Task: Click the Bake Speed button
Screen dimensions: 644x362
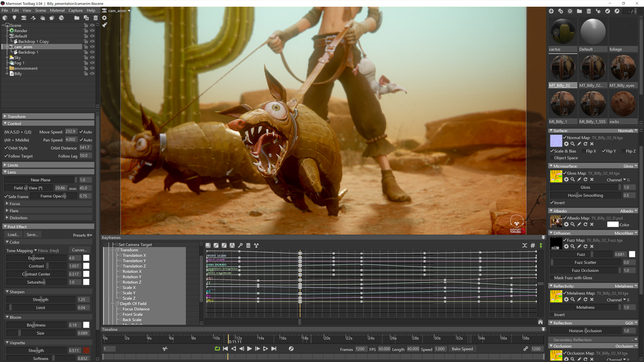Action: pyautogui.click(x=462, y=349)
